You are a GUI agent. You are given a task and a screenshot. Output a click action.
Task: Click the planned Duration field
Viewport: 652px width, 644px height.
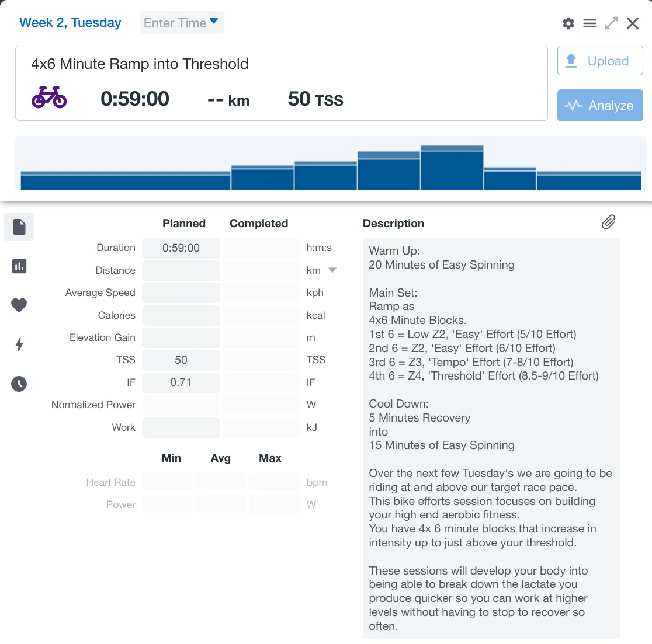click(x=181, y=248)
